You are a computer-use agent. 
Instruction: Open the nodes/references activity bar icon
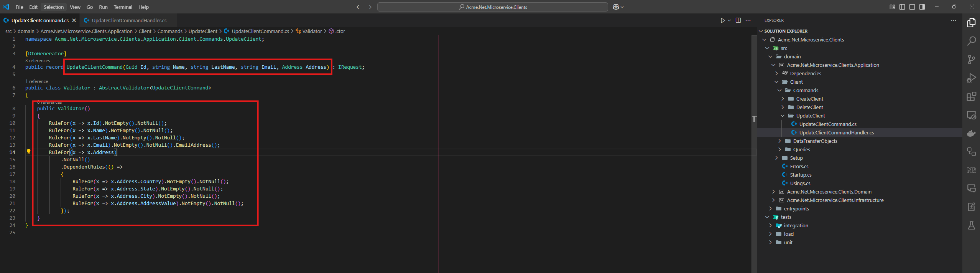(x=971, y=152)
